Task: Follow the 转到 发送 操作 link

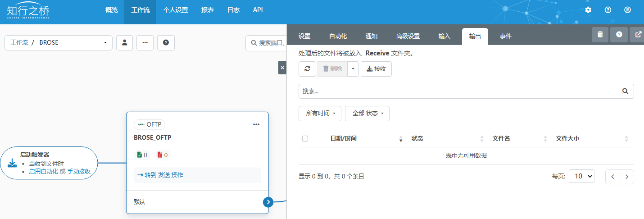Action: coord(159,175)
